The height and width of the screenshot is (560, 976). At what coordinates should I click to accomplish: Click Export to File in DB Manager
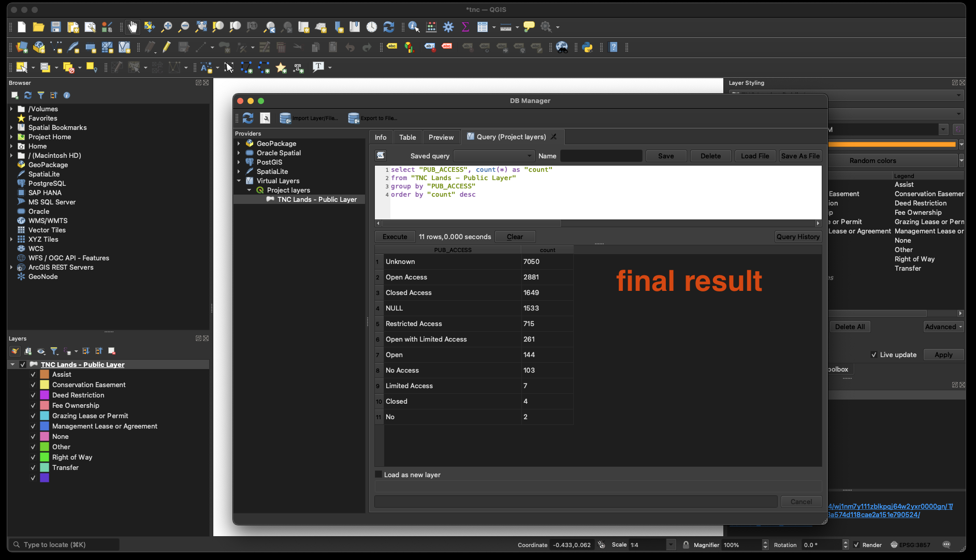tap(373, 118)
